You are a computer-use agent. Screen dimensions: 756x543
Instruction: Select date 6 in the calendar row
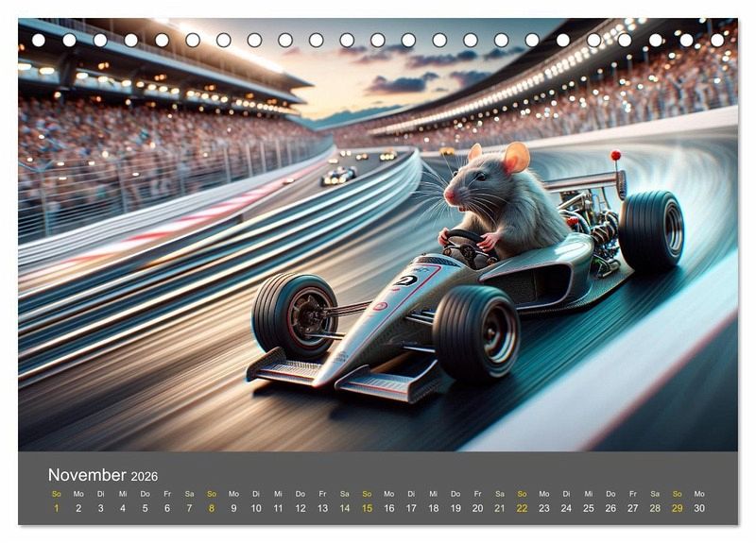click(x=167, y=508)
